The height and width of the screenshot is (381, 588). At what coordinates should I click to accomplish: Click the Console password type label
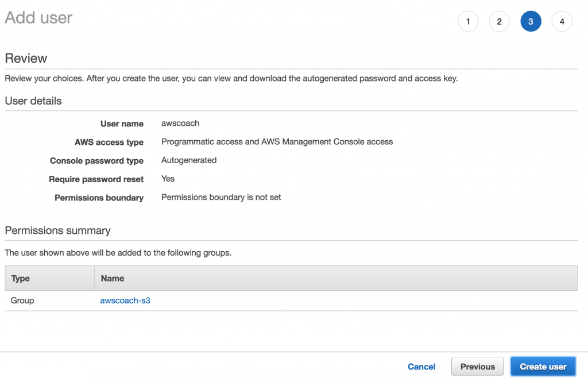[96, 161]
